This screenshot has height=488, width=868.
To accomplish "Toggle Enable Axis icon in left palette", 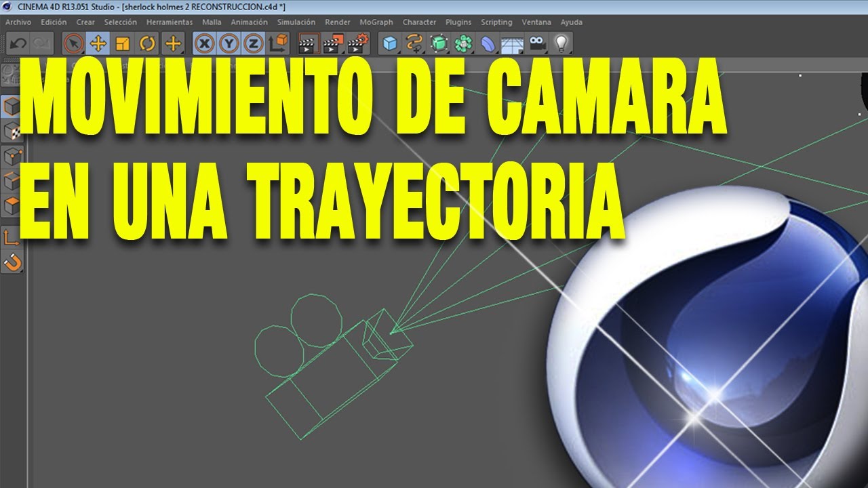I will pyautogui.click(x=13, y=237).
